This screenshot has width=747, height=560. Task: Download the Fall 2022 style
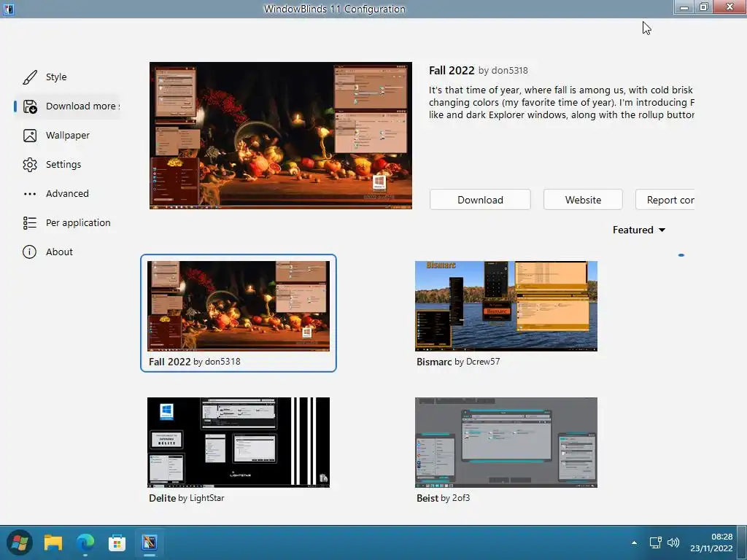coord(480,200)
